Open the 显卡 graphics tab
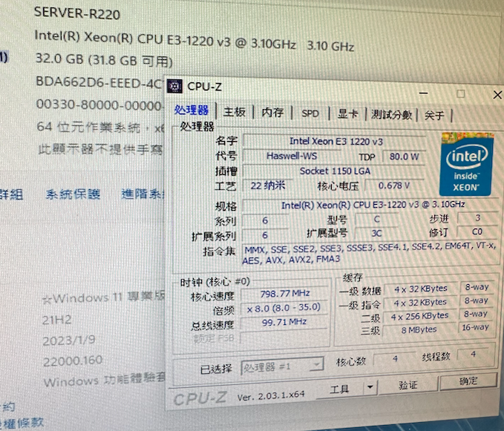Viewport: 504px width, 431px height. coord(348,113)
